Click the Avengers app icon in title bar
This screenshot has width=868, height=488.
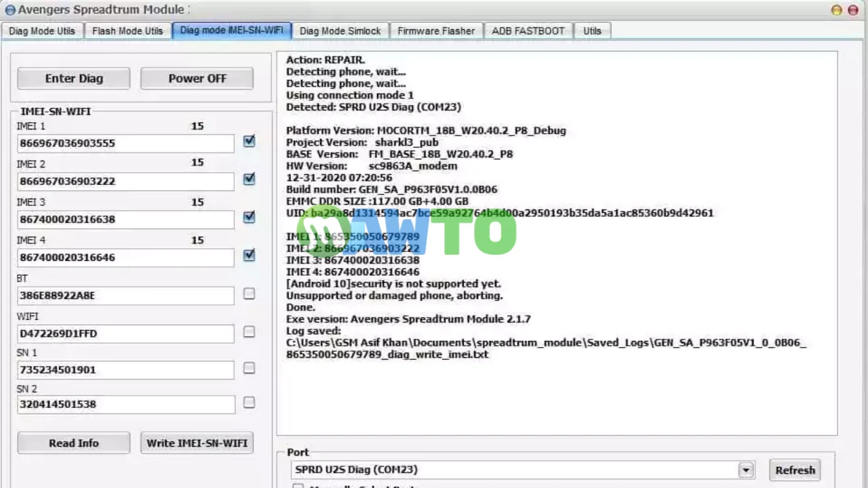[9, 10]
